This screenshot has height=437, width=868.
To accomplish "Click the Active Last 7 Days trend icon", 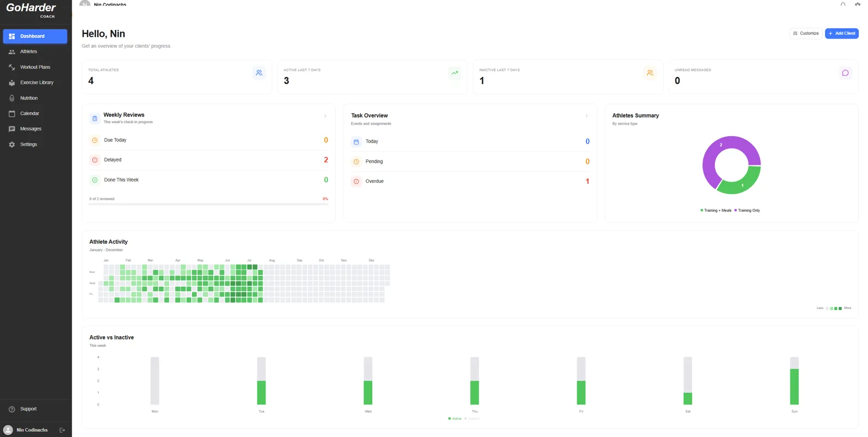I will click(x=455, y=73).
